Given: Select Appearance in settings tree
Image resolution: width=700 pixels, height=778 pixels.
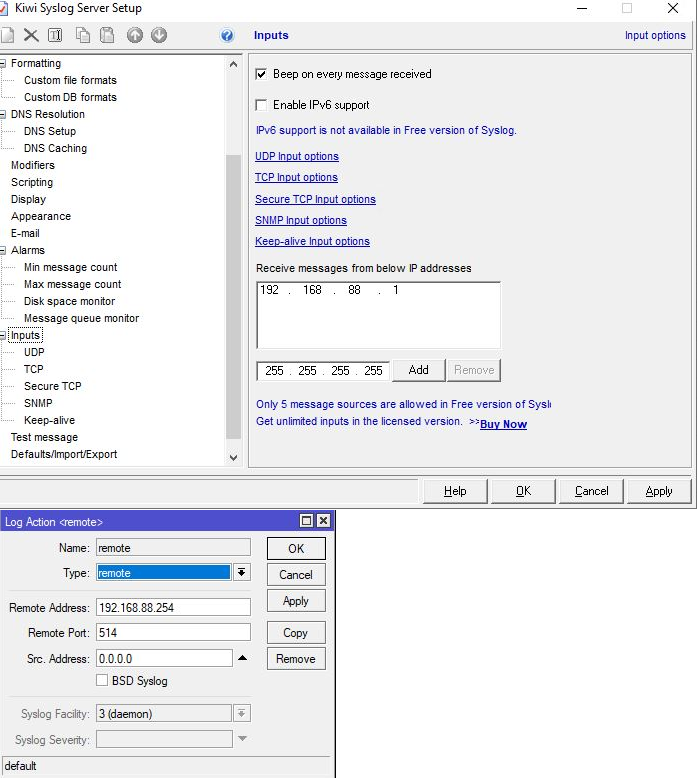Looking at the screenshot, I should [x=41, y=216].
